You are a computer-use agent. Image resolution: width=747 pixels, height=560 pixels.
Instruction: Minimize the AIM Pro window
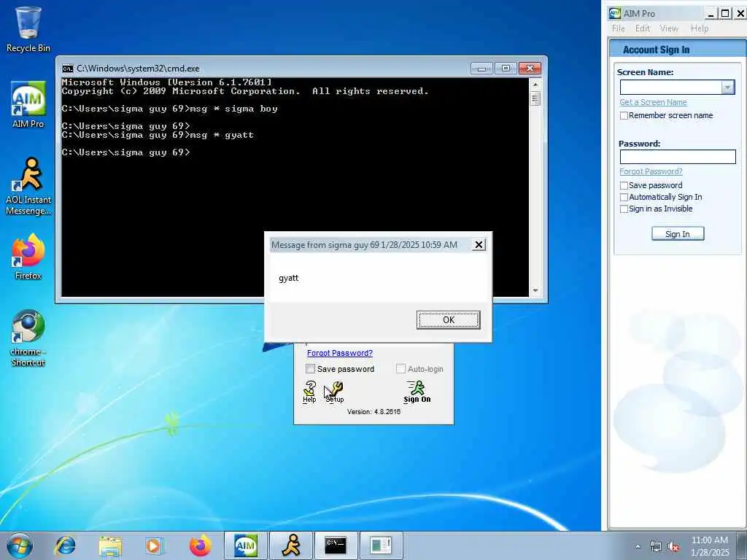point(711,13)
